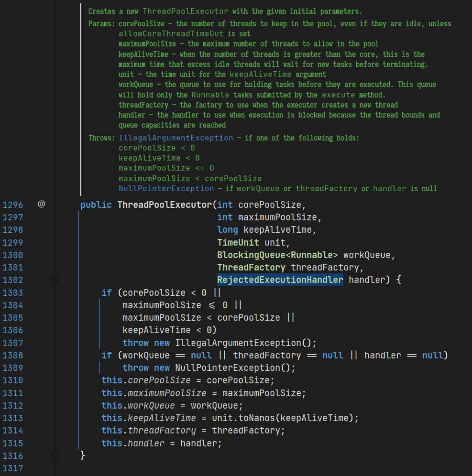The width and height of the screenshot is (472, 476).
Task: Click 'maximumPoolSize < corePoolSize' on line 1305
Action: (201, 317)
